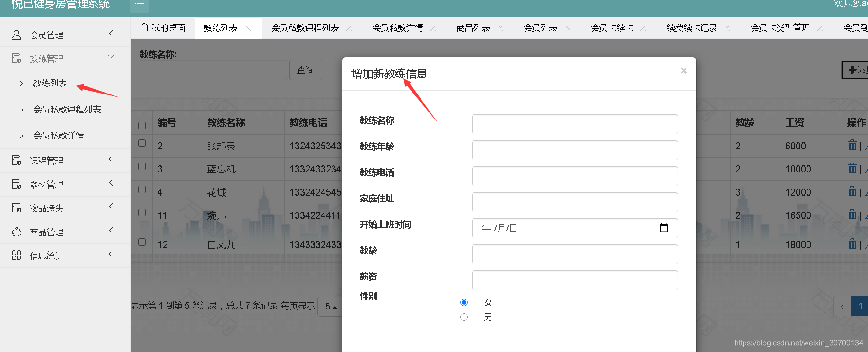
Task: Expand the 信息统计 menu chevron
Action: tap(111, 254)
